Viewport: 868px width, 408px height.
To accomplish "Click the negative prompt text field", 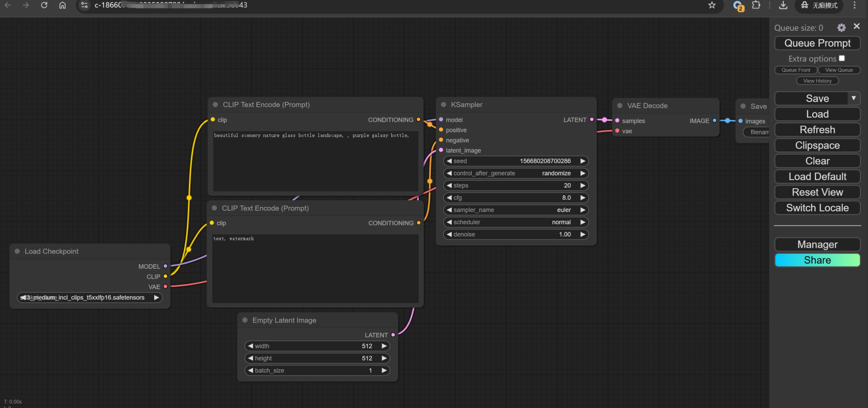I will point(315,268).
